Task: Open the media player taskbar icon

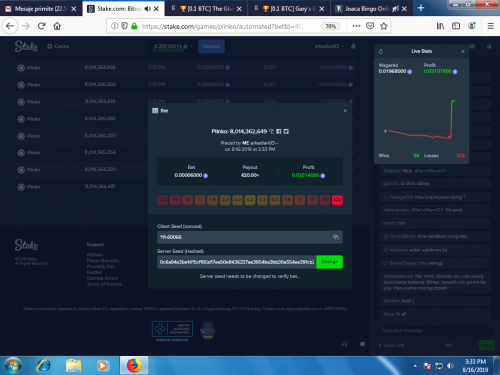Action: 103,366
